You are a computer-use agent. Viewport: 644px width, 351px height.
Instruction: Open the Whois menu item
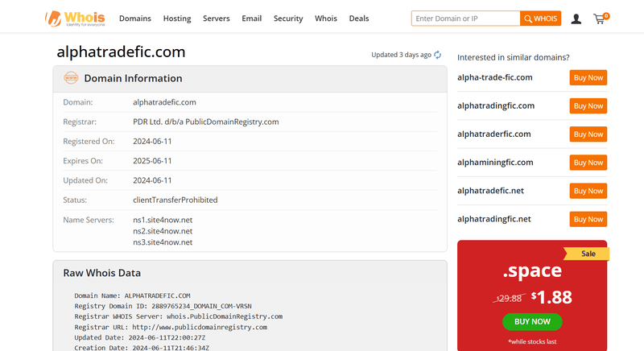click(326, 19)
